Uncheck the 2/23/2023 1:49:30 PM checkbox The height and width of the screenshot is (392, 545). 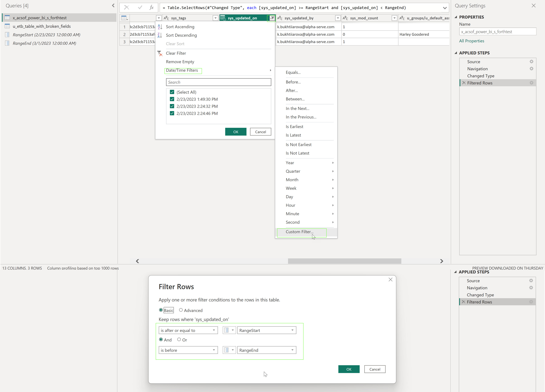(172, 99)
